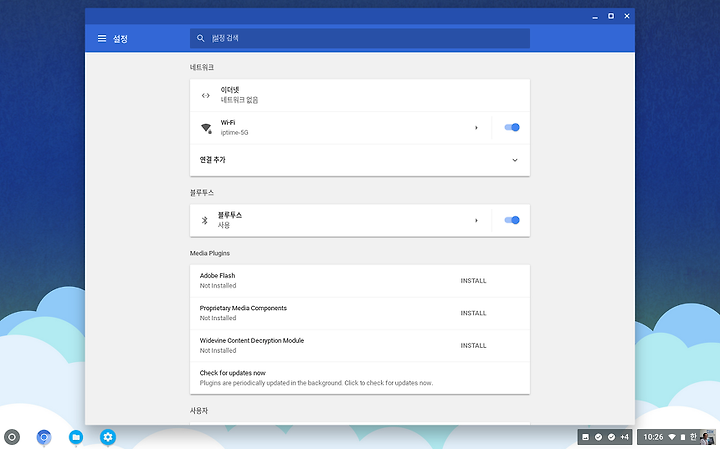The height and width of the screenshot is (449, 720).
Task: Click the Wi-Fi row label
Action: pos(228,123)
